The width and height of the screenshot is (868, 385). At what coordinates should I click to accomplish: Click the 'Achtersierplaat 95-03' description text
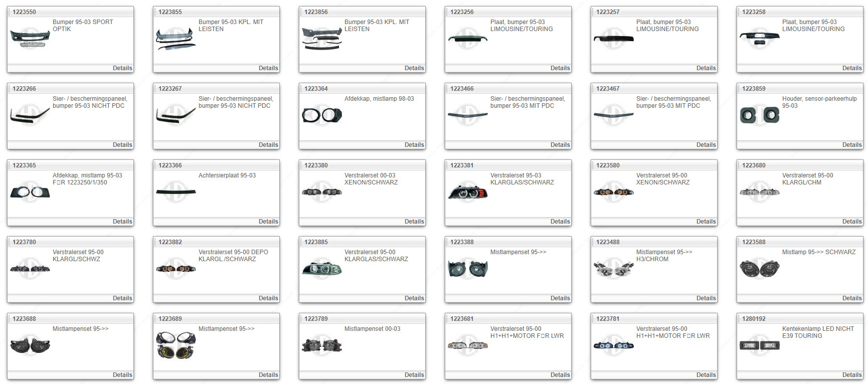(x=227, y=175)
